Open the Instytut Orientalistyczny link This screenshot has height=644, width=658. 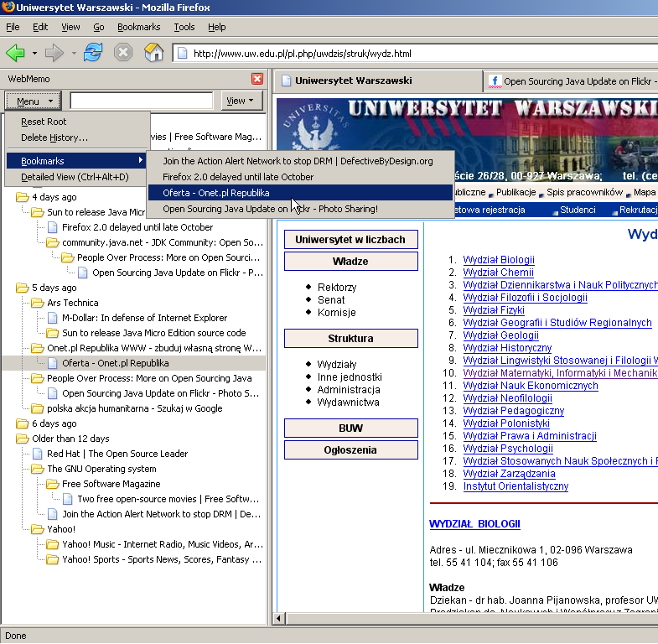(516, 486)
